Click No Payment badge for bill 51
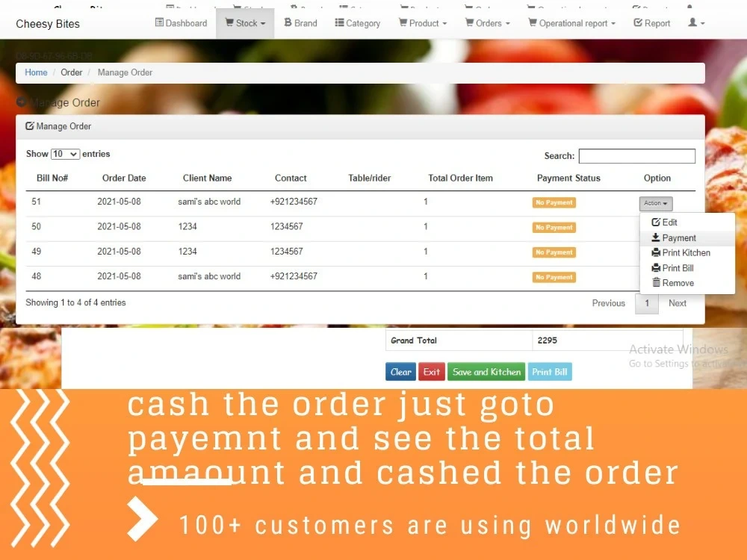Viewport: 747px width, 560px height. (x=554, y=202)
